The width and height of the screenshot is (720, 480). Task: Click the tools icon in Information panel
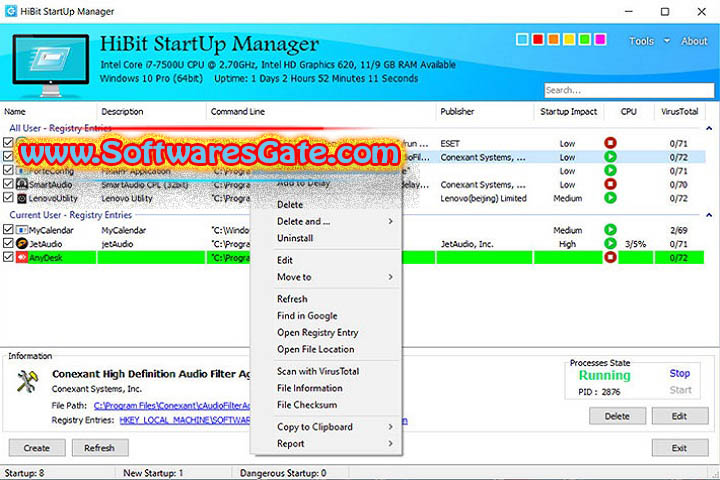pos(27,382)
